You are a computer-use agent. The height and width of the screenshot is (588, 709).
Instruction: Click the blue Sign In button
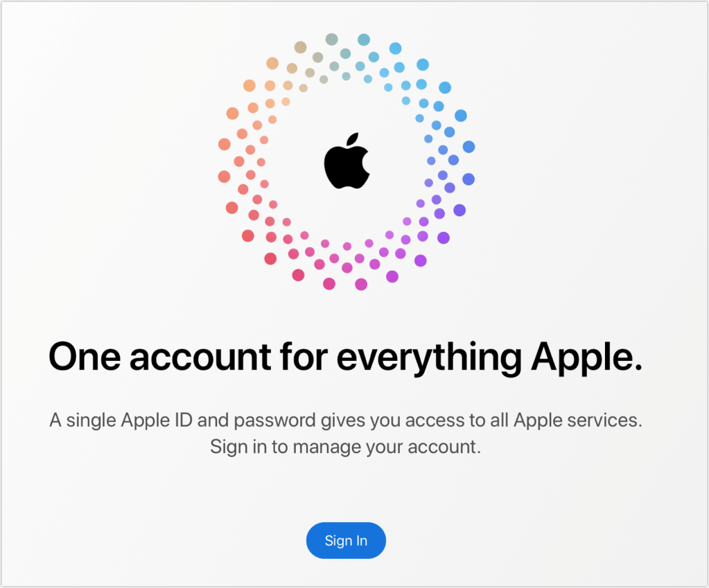point(346,540)
